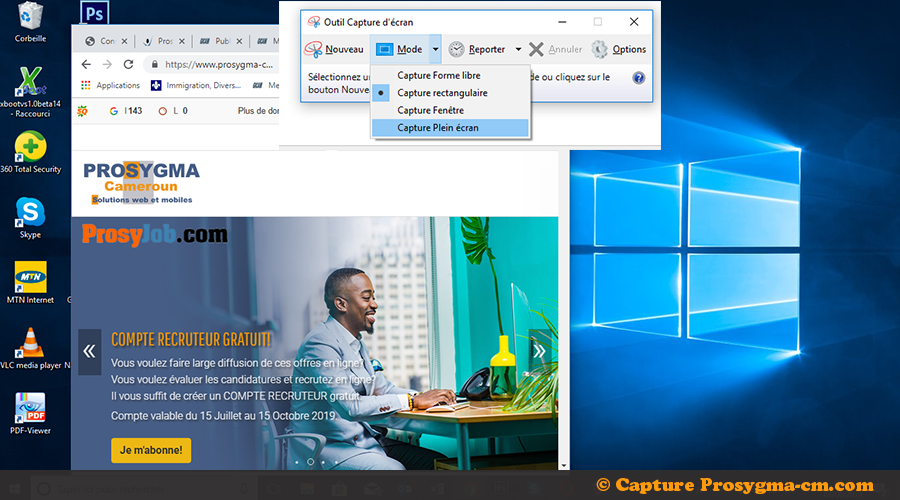900x500 pixels.
Task: Click the Outil Capture d'écran title bar icon
Action: 314,22
